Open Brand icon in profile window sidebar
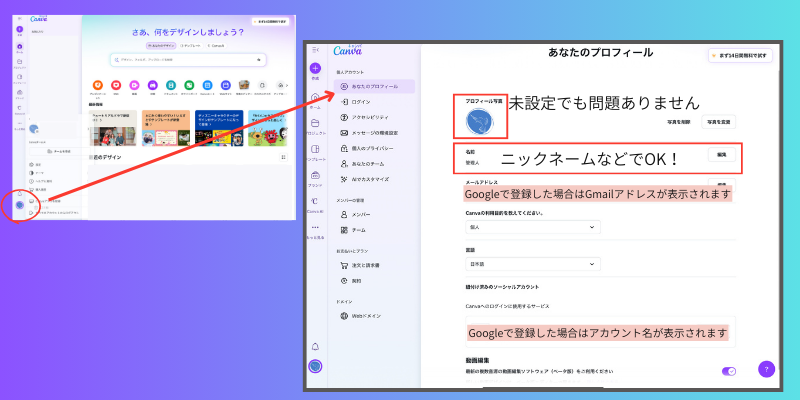Viewport: 800px width, 400px height. point(315,175)
